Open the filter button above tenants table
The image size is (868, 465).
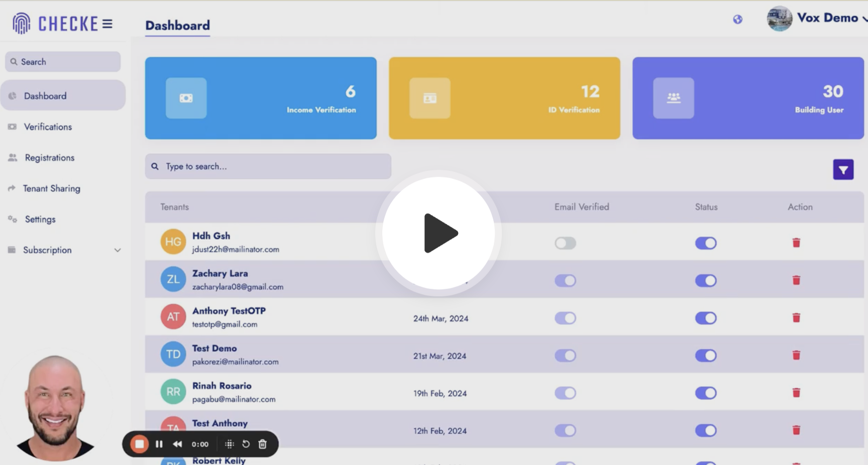pyautogui.click(x=843, y=170)
